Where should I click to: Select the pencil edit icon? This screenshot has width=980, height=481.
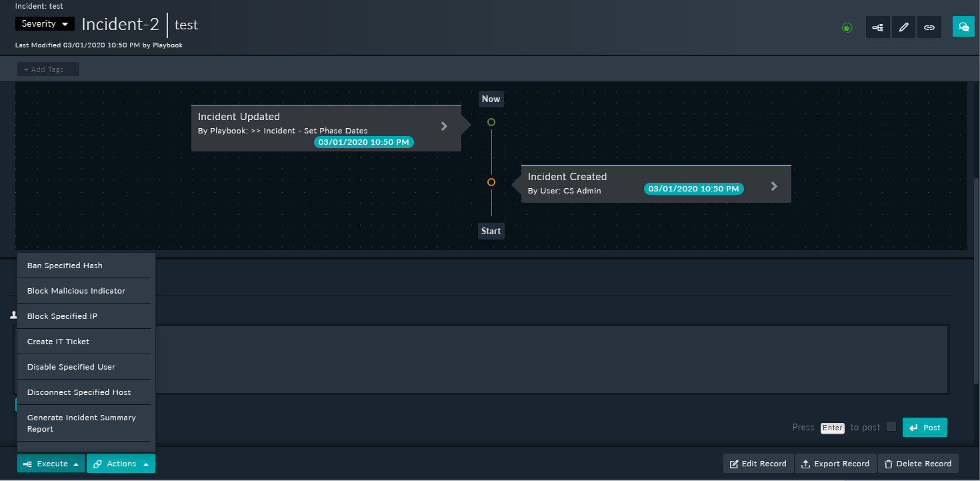(x=903, y=27)
